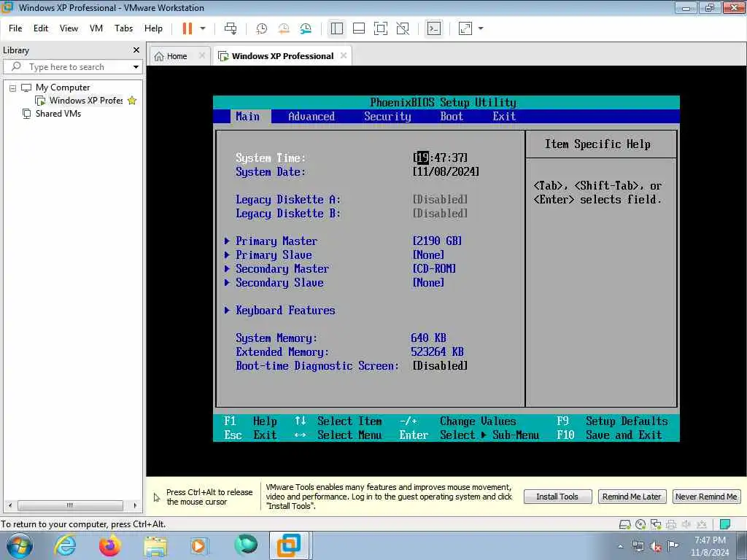Viewport: 747px width, 560px height.
Task: Toggle favorite star for Windows XP VM
Action: coord(132,101)
